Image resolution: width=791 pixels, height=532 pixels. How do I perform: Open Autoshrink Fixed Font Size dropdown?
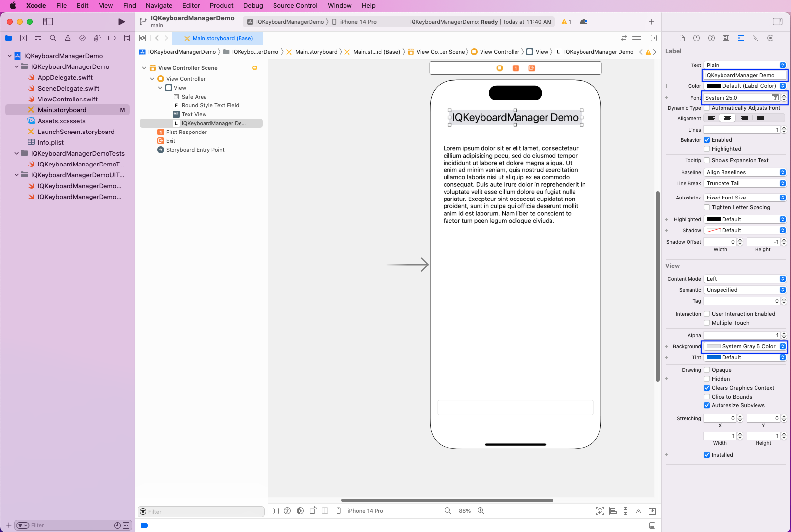(x=745, y=198)
